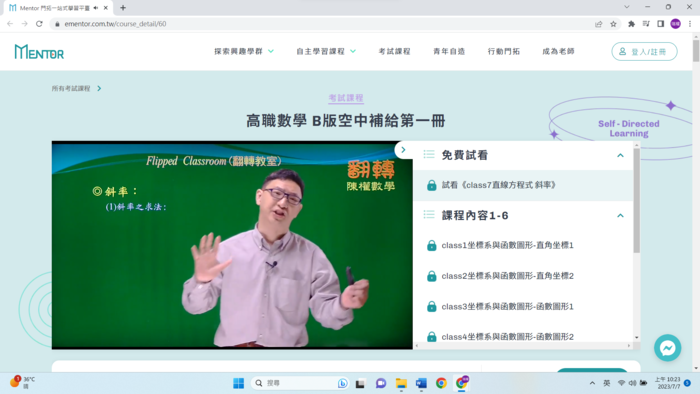Reload the current page
Screen dimensions: 700x394
point(39,24)
